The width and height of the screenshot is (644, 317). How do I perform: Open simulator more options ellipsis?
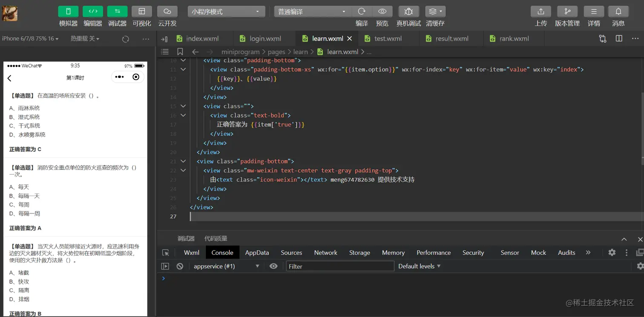pyautogui.click(x=146, y=39)
